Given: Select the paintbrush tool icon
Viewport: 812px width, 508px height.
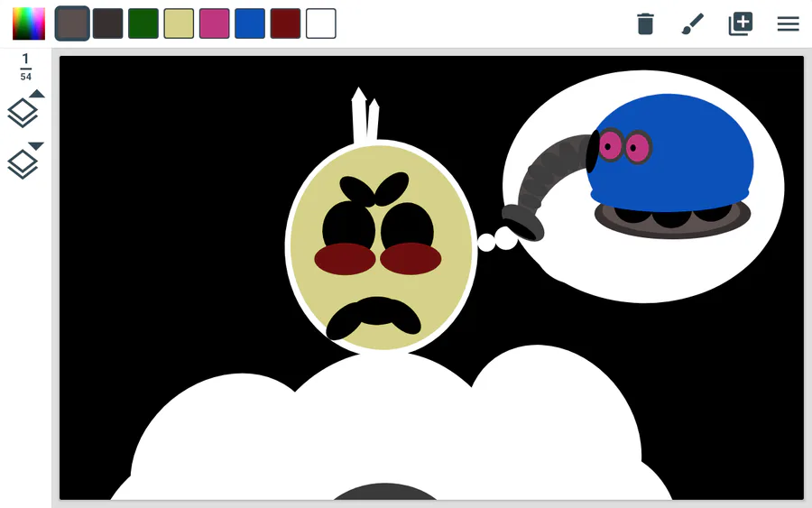Looking at the screenshot, I should point(693,23).
